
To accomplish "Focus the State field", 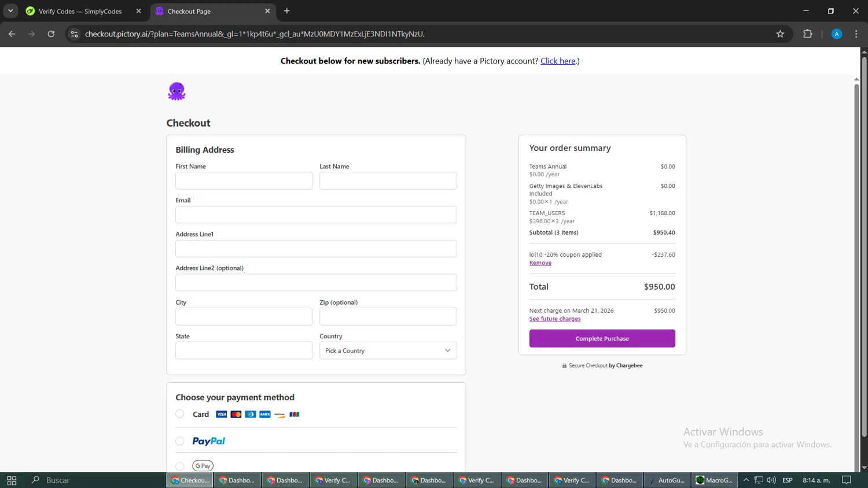I will (x=244, y=350).
